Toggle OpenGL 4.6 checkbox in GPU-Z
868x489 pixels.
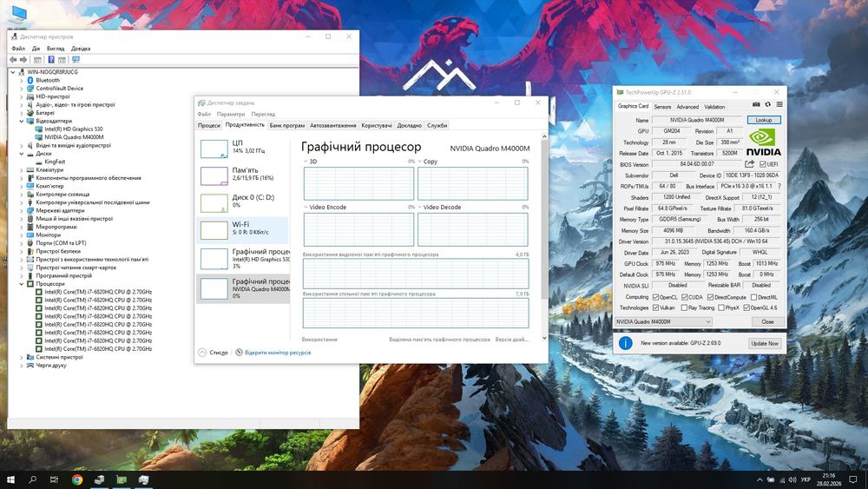pos(746,308)
